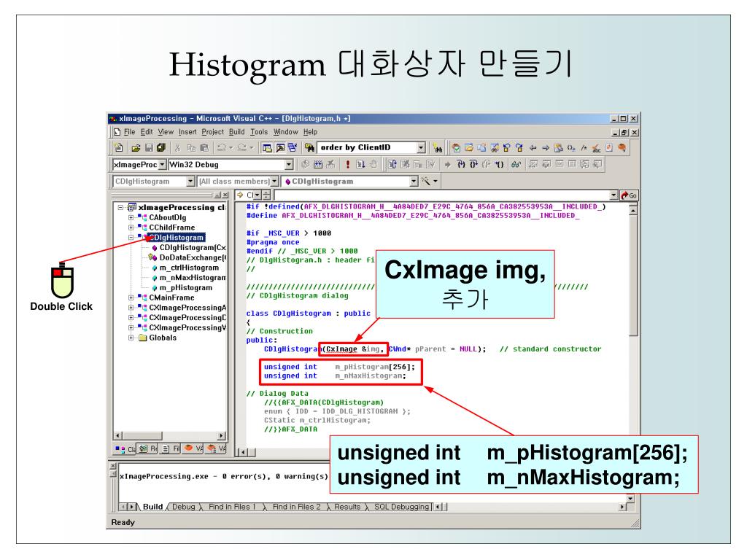
Task: Click the Step Into braces icon
Action: click(x=461, y=165)
